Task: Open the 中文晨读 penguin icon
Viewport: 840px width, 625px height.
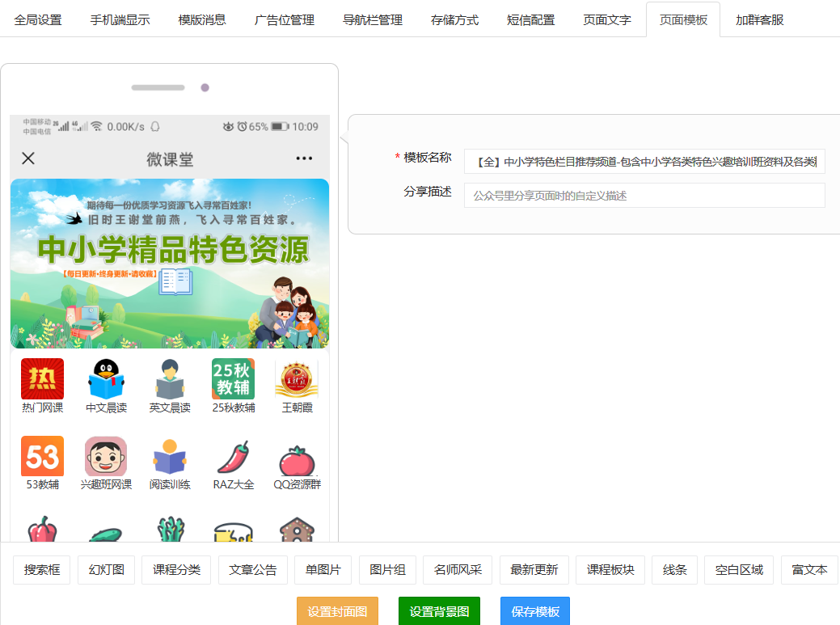Action: [x=106, y=379]
